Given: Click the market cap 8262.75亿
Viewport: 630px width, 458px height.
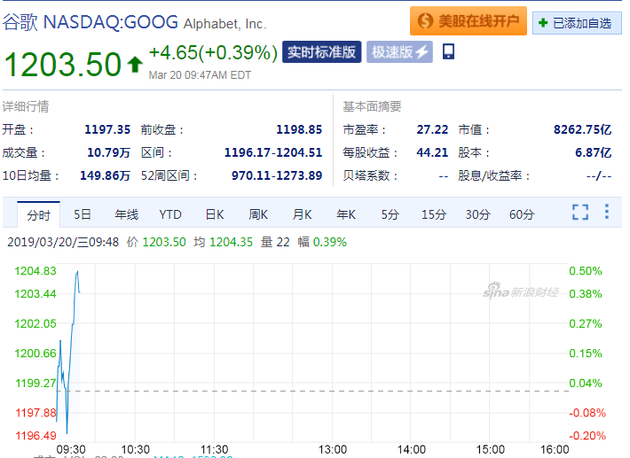Looking at the screenshot, I should [583, 129].
